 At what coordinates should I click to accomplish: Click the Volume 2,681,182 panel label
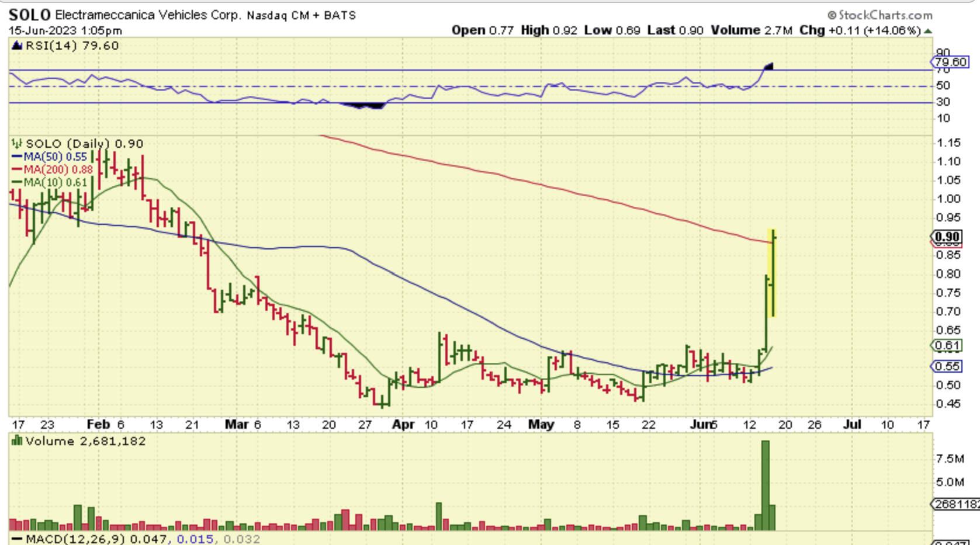(x=85, y=441)
